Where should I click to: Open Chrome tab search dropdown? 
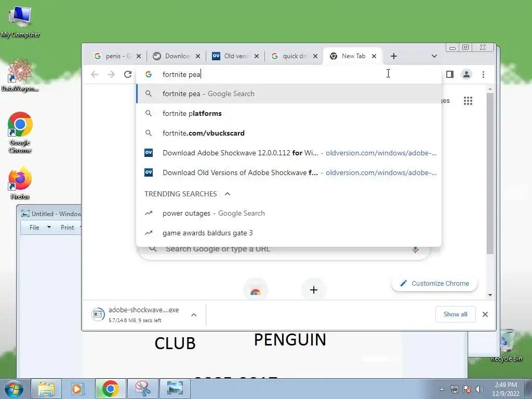click(434, 56)
